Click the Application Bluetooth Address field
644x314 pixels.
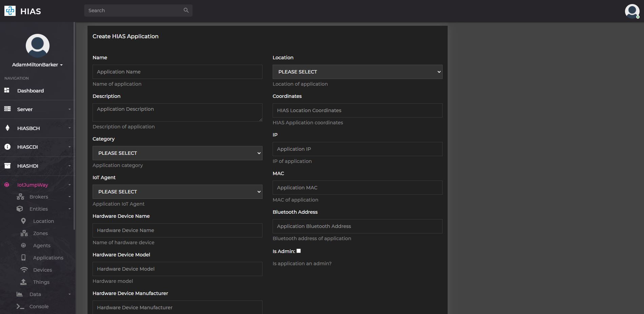(357, 226)
